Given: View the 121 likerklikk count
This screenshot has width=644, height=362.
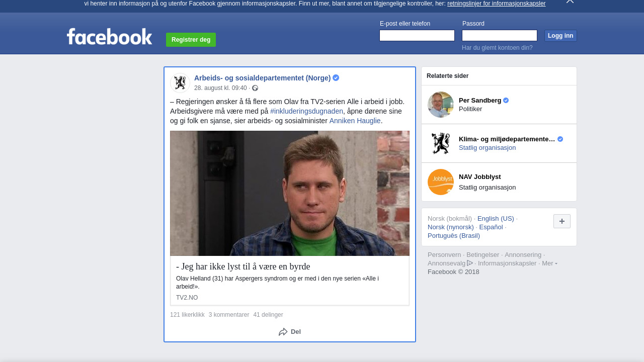Looking at the screenshot, I should tap(187, 315).
